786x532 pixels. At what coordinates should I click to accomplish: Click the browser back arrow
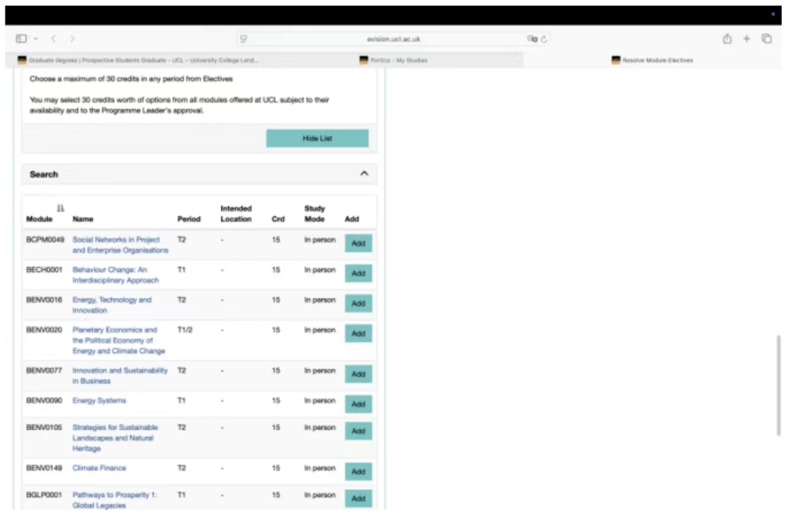point(54,39)
